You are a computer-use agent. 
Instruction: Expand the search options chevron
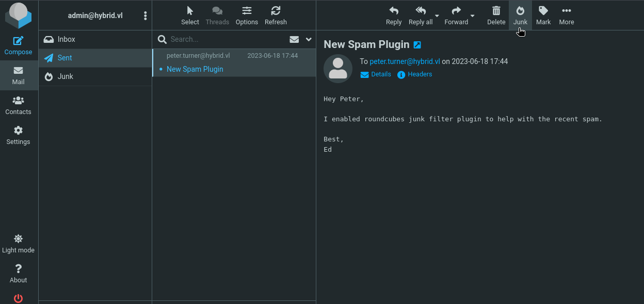point(309,39)
